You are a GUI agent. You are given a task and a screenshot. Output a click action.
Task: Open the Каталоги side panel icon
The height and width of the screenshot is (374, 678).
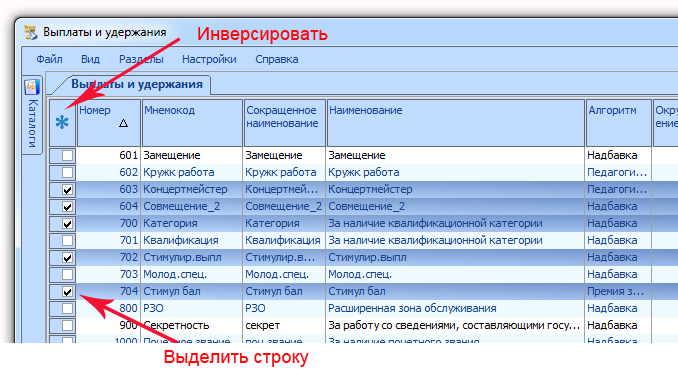[x=32, y=87]
